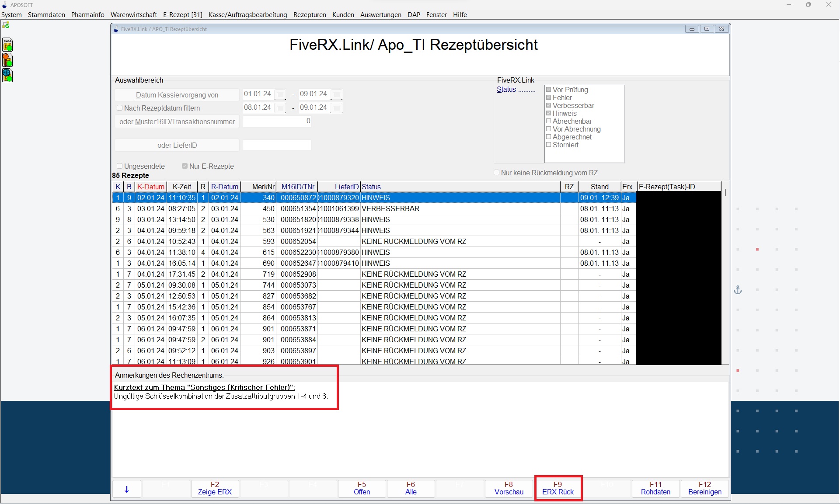Uncheck the Nur E-Rezepte checkbox

pos(185,166)
